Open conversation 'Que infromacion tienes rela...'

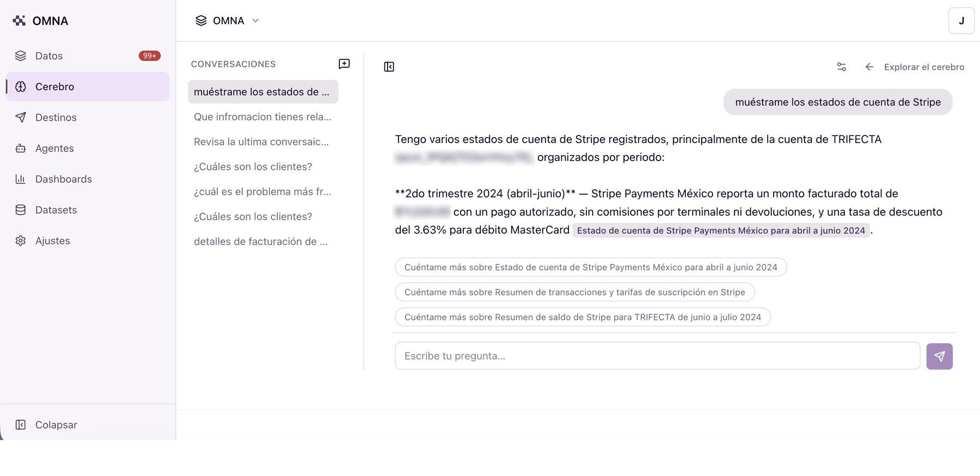(x=263, y=117)
